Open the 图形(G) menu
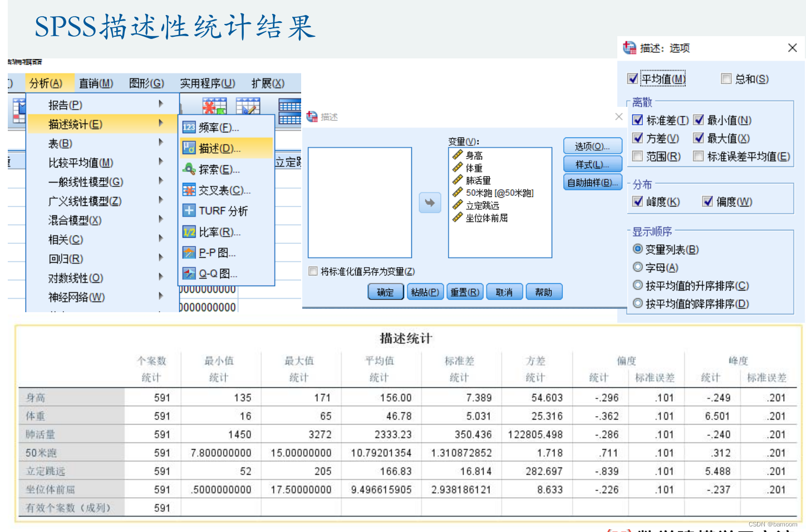Viewport: 806px width, 532px height. (x=146, y=83)
